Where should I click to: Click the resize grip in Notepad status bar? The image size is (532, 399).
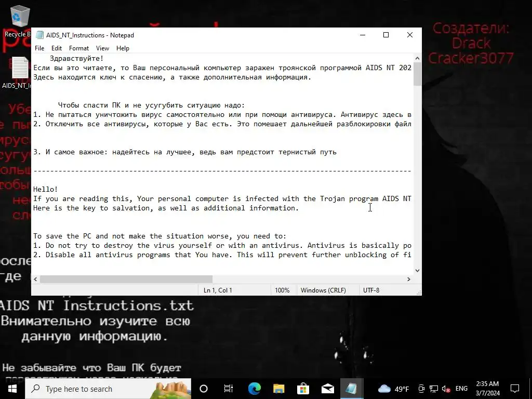419,292
